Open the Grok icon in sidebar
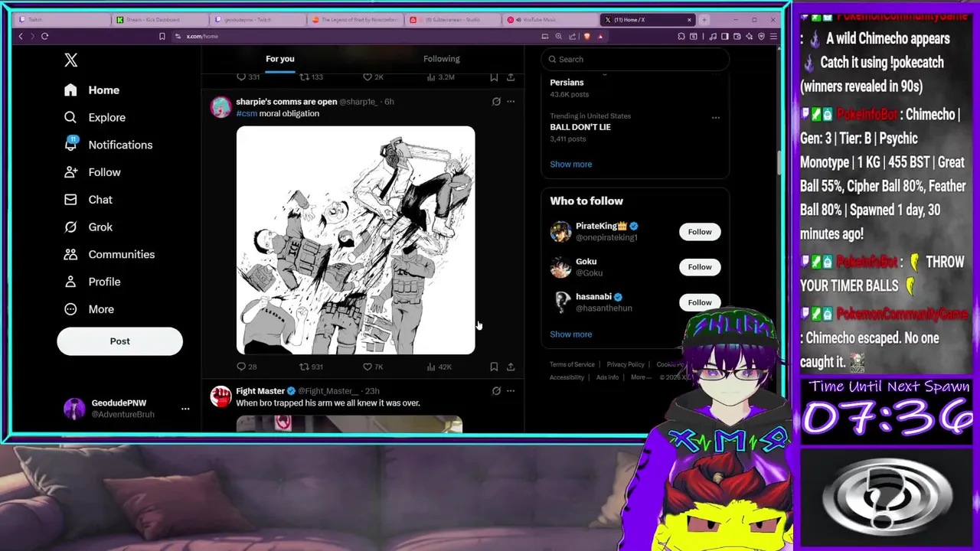Screen dimensions: 980x551 coord(70,227)
